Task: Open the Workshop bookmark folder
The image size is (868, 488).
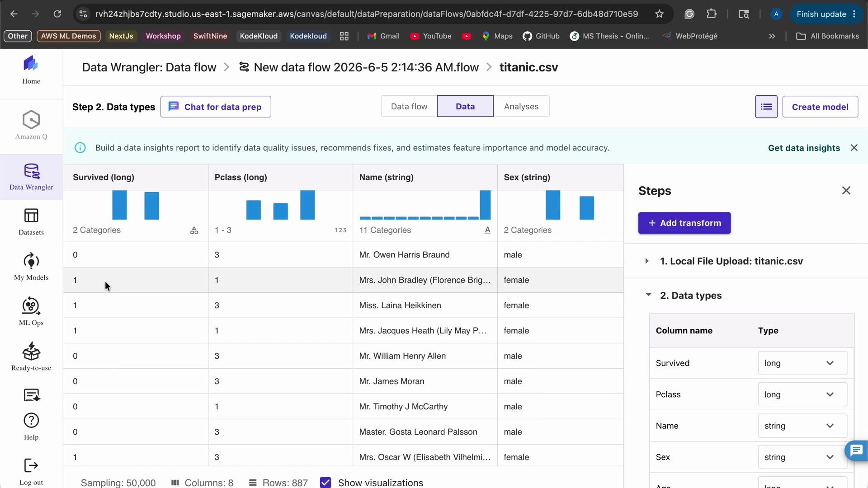Action: pyautogui.click(x=163, y=36)
